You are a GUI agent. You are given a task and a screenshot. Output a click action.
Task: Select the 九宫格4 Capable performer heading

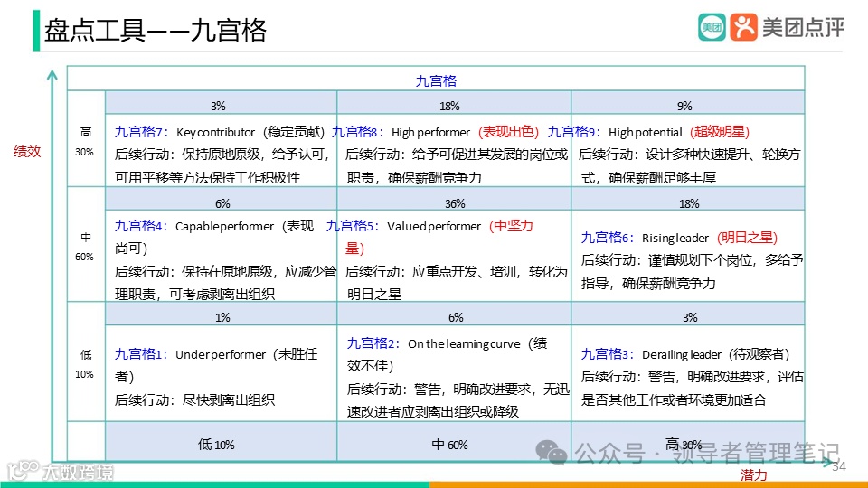click(214, 237)
